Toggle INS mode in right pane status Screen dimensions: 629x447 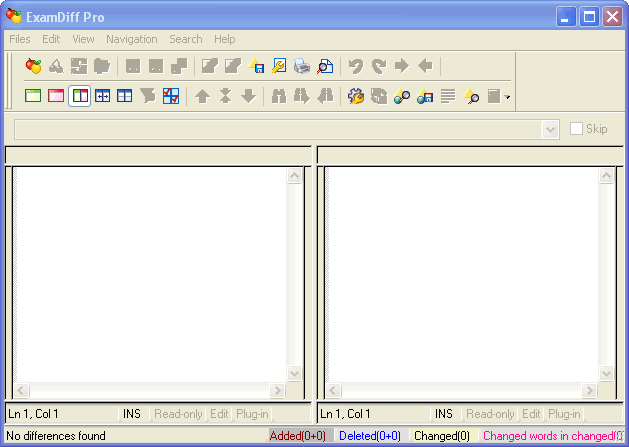(444, 414)
